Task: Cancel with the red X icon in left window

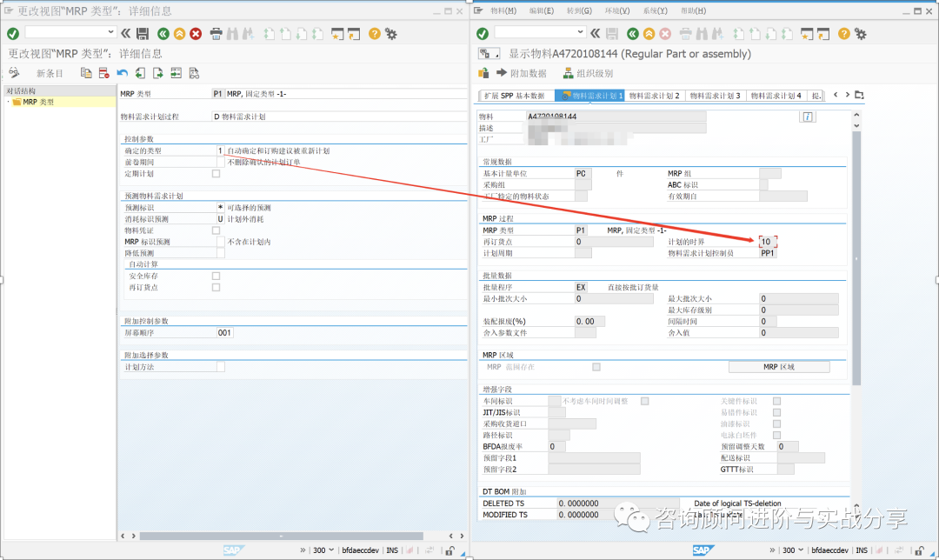Action: (x=196, y=34)
